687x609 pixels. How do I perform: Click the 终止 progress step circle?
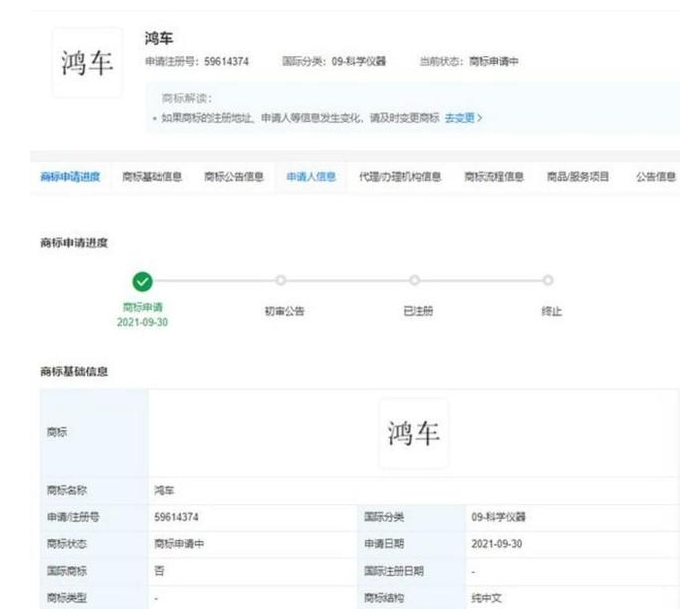(547, 281)
